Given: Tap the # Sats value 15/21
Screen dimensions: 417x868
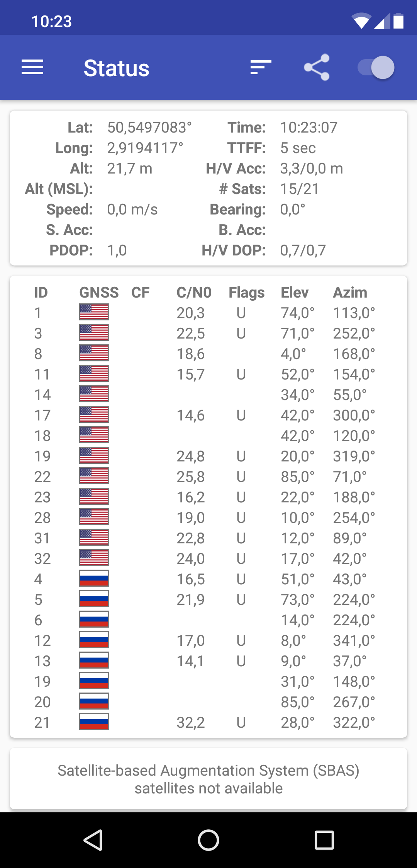Looking at the screenshot, I should [300, 189].
